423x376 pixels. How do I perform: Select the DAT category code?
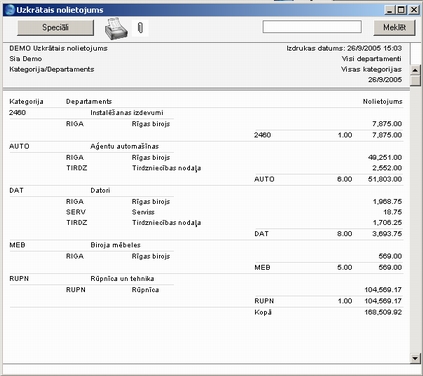[16, 190]
